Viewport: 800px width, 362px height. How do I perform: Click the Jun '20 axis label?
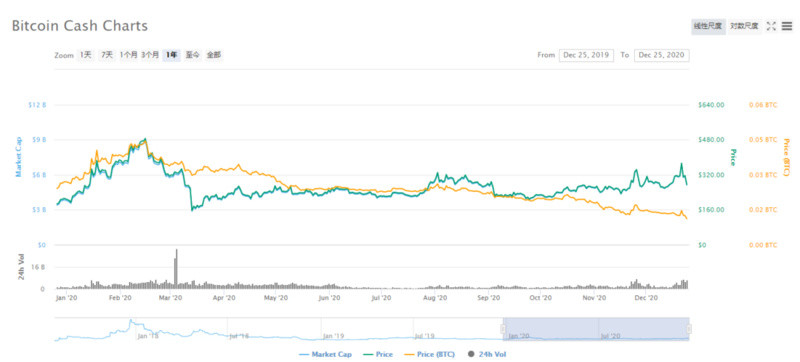click(x=329, y=298)
